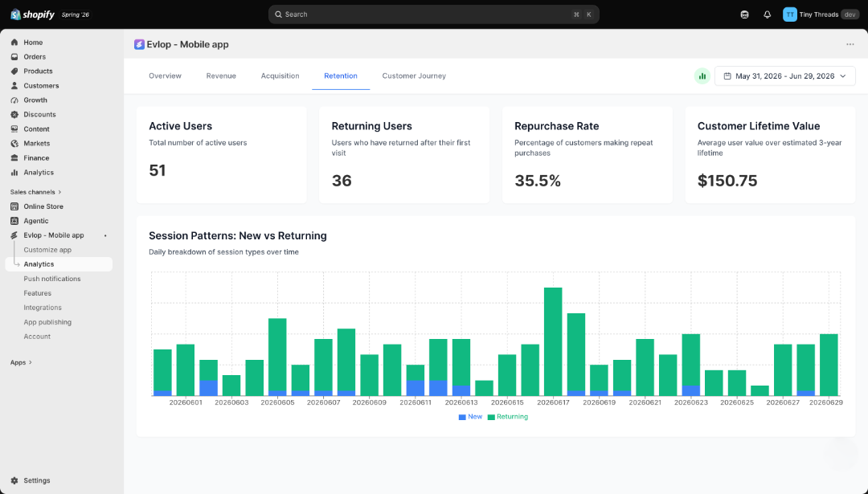Viewport: 868px width, 494px height.
Task: Click the green chart icon button
Action: pos(702,76)
